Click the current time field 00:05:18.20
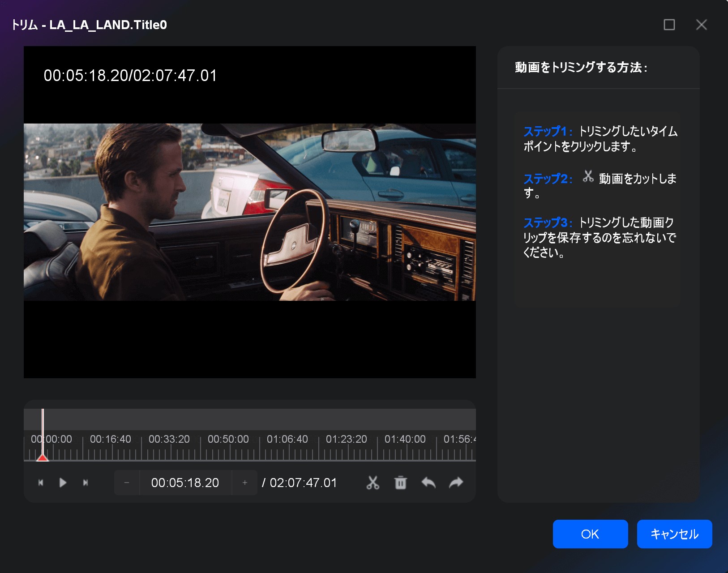This screenshot has height=573, width=728. click(185, 483)
